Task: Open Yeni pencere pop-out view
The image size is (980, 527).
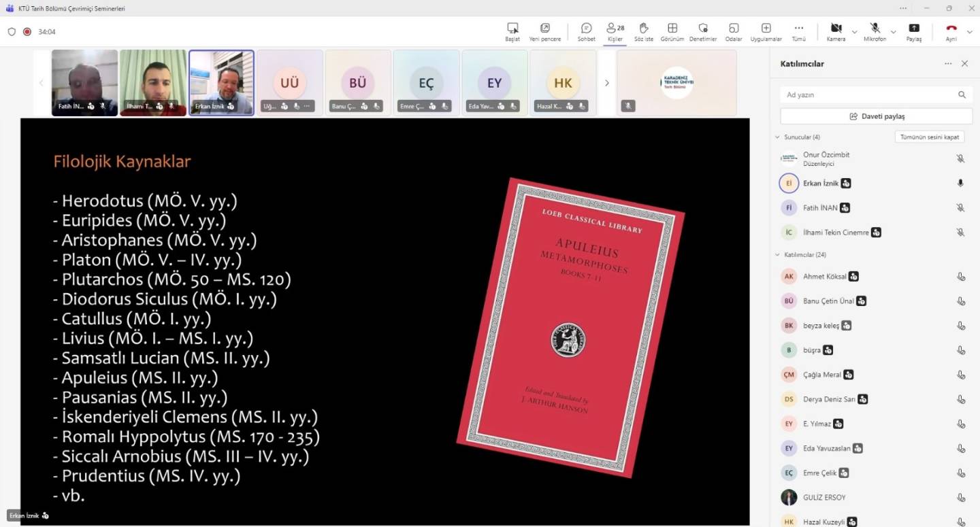Action: (545, 31)
